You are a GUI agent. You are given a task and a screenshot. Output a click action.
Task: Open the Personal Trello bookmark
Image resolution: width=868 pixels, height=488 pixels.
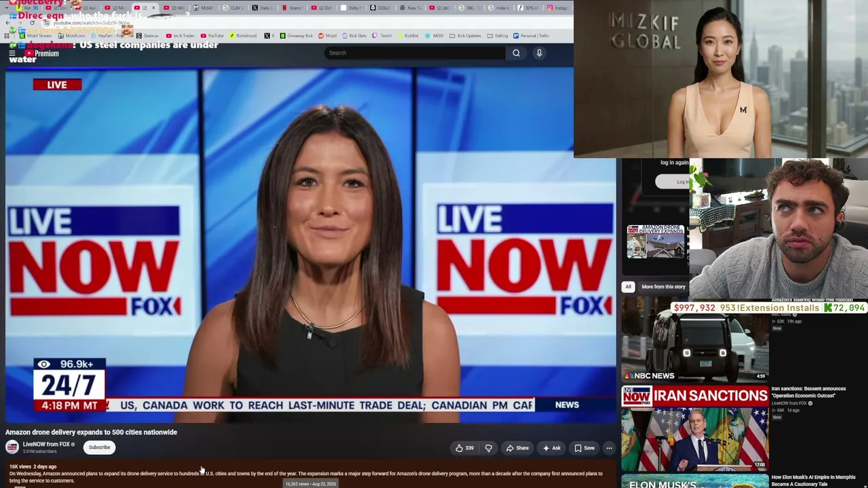[531, 36]
